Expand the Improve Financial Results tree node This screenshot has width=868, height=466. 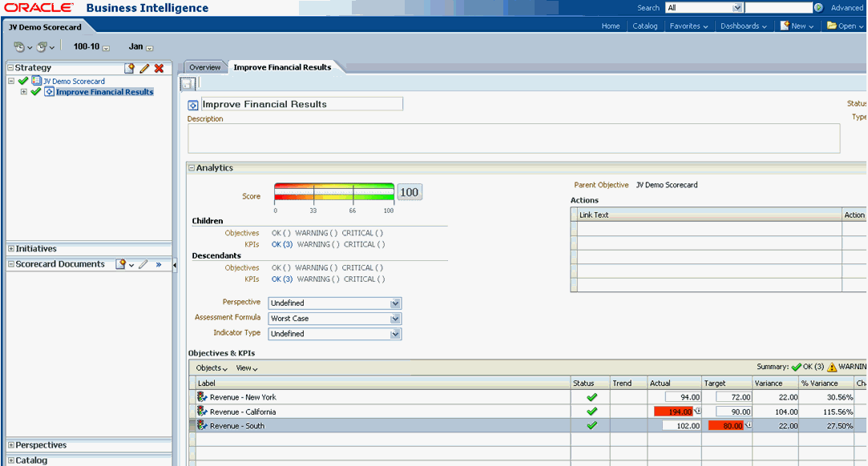coord(24,92)
